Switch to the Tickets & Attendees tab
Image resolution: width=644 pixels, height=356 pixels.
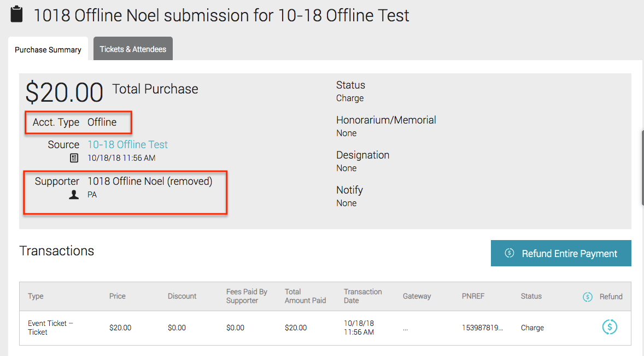pos(133,49)
